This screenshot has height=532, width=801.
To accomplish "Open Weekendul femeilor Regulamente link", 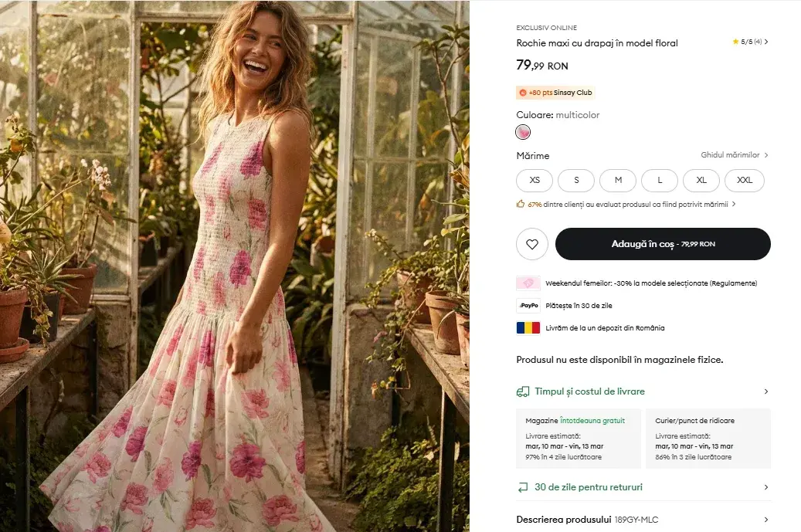I will click(733, 283).
